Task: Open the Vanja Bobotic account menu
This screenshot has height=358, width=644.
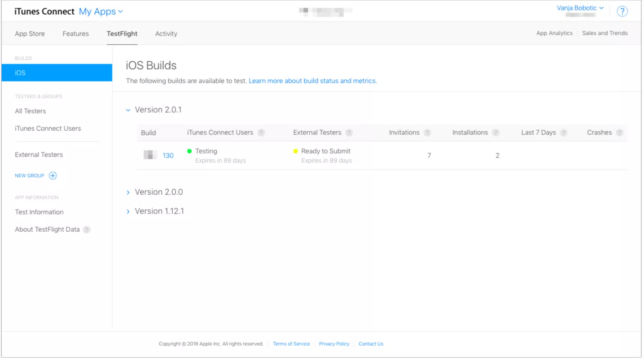Action: [x=580, y=8]
